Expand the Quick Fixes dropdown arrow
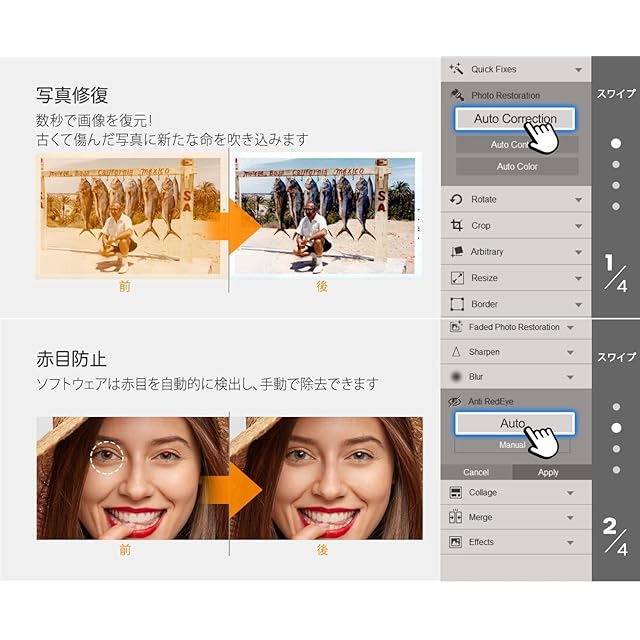This screenshot has width=640, height=640. [578, 70]
